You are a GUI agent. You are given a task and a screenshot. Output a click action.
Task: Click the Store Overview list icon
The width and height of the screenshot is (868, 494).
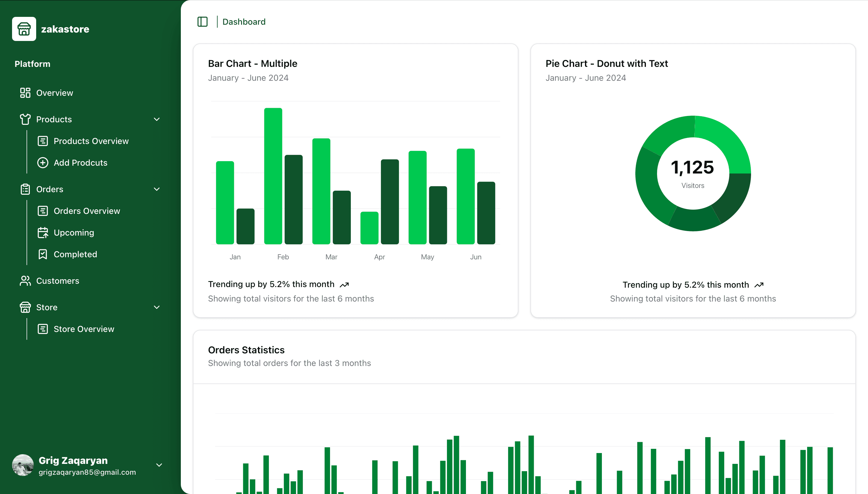tap(43, 329)
